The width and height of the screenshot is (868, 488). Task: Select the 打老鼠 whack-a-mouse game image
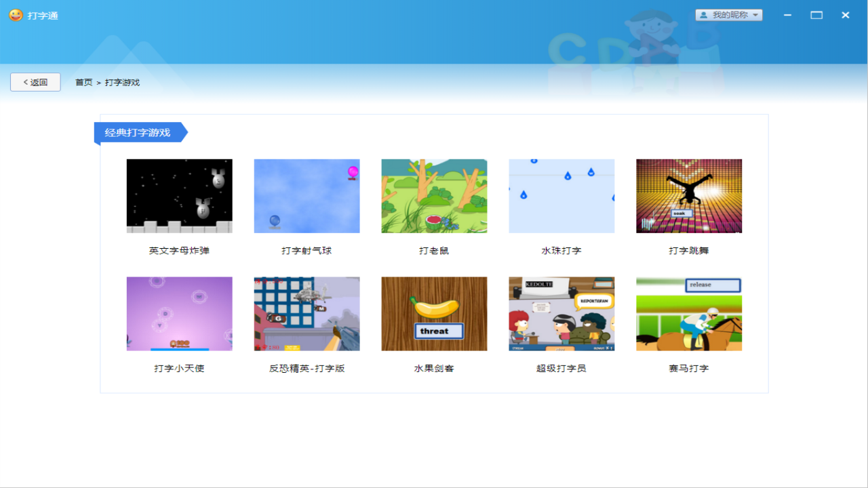coord(434,196)
